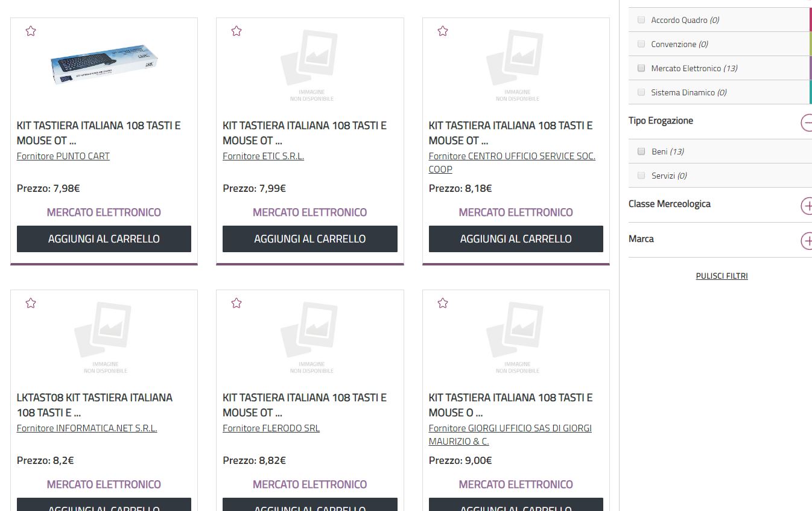Enable the Mercato Elettronico filter checkbox
This screenshot has width=812, height=511.
pyautogui.click(x=641, y=68)
